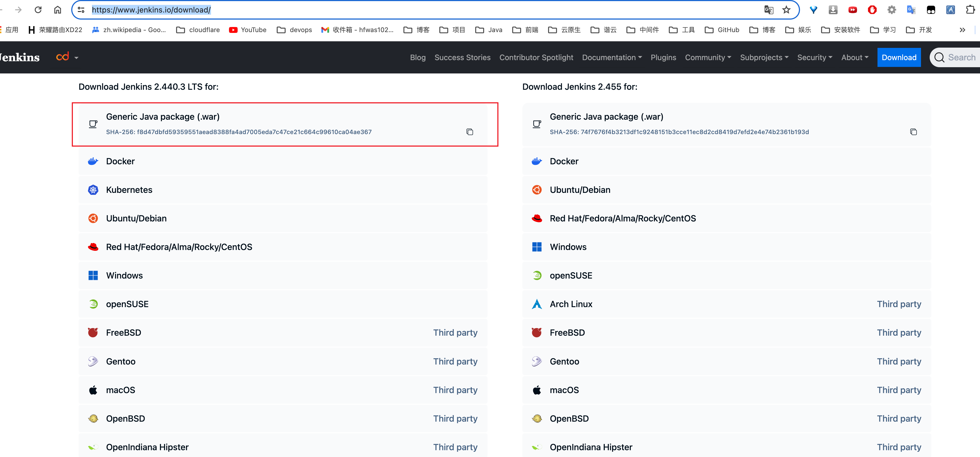Click Ubuntu logo icon in LTS column
Image resolution: width=980 pixels, height=457 pixels.
point(93,218)
